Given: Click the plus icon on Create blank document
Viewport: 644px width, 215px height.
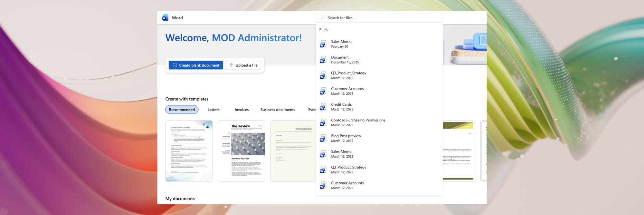Looking at the screenshot, I should pos(175,65).
